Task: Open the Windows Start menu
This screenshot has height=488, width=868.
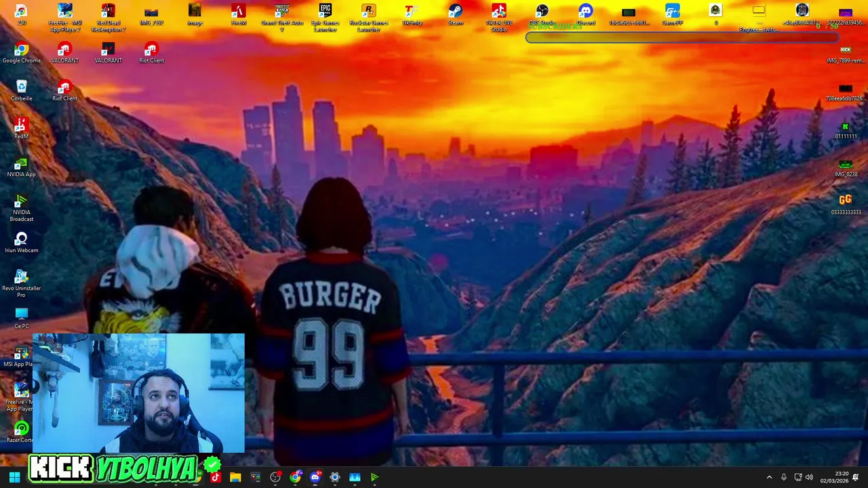Action: point(14,477)
